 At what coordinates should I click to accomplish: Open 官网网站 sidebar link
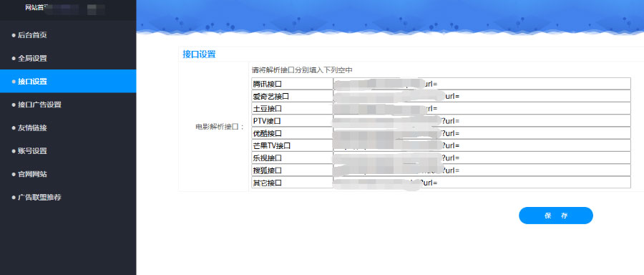pyautogui.click(x=32, y=174)
